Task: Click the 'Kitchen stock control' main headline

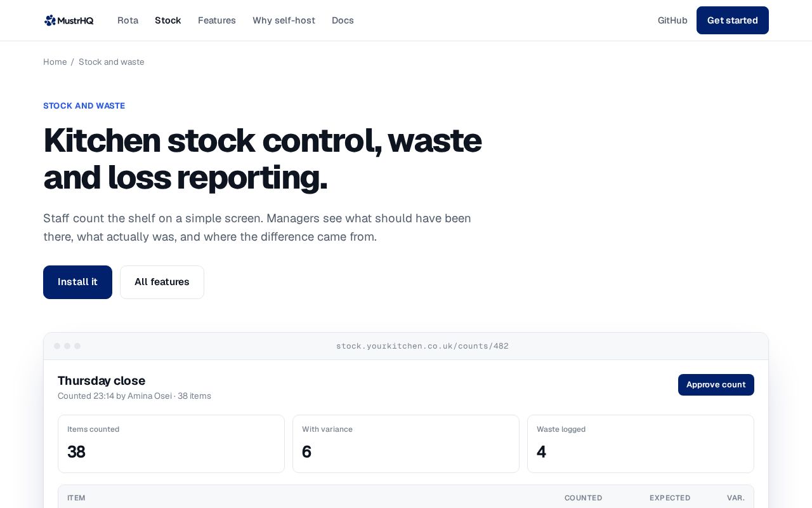Action: pyautogui.click(x=263, y=158)
